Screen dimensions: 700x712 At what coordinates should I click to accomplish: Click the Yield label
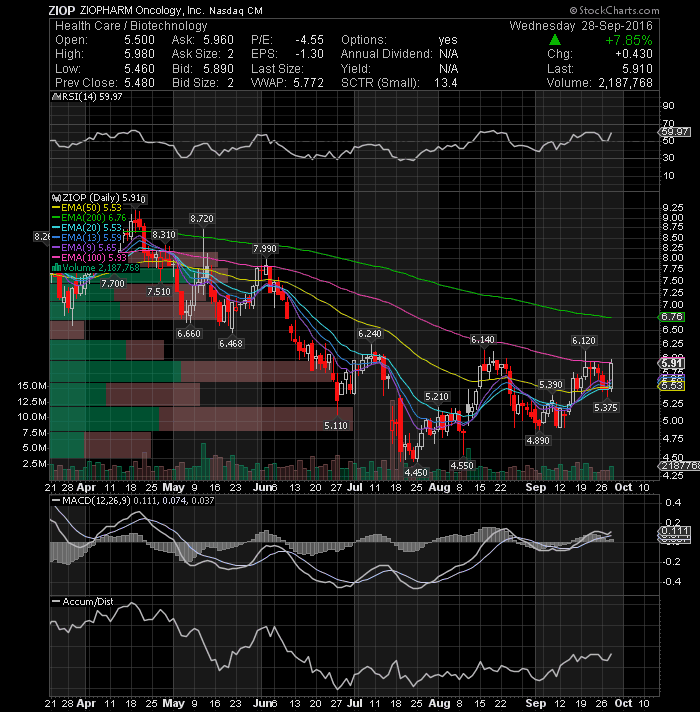click(356, 69)
